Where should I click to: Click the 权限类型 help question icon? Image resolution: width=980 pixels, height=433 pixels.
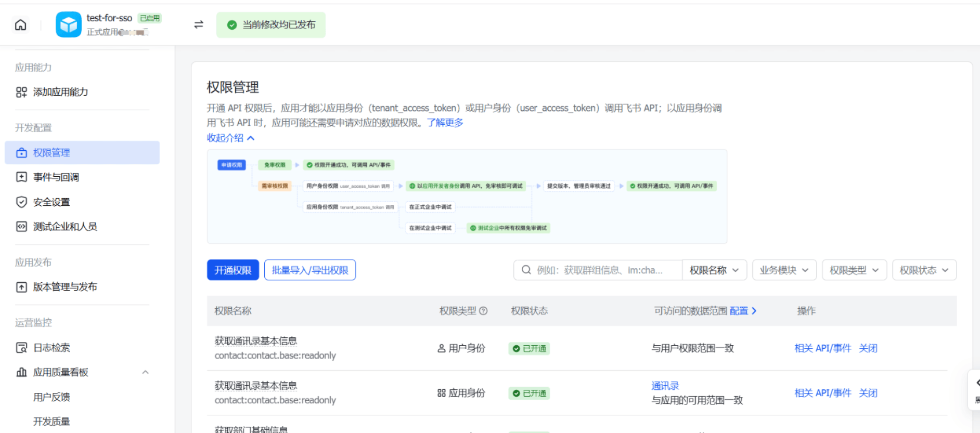pos(483,311)
